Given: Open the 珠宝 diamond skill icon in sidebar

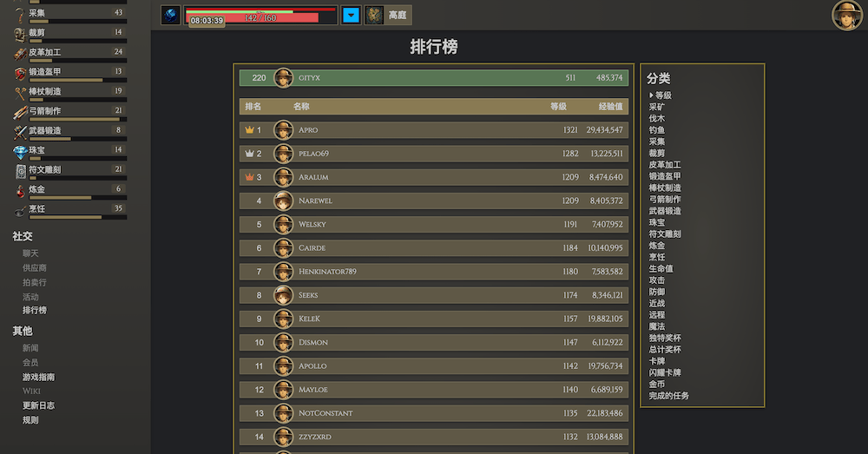Looking at the screenshot, I should (20, 150).
